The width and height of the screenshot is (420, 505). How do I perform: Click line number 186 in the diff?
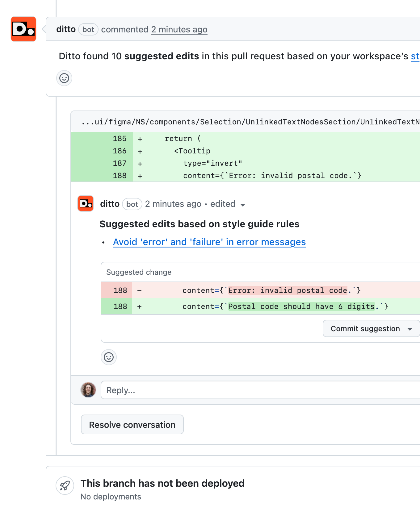120,151
